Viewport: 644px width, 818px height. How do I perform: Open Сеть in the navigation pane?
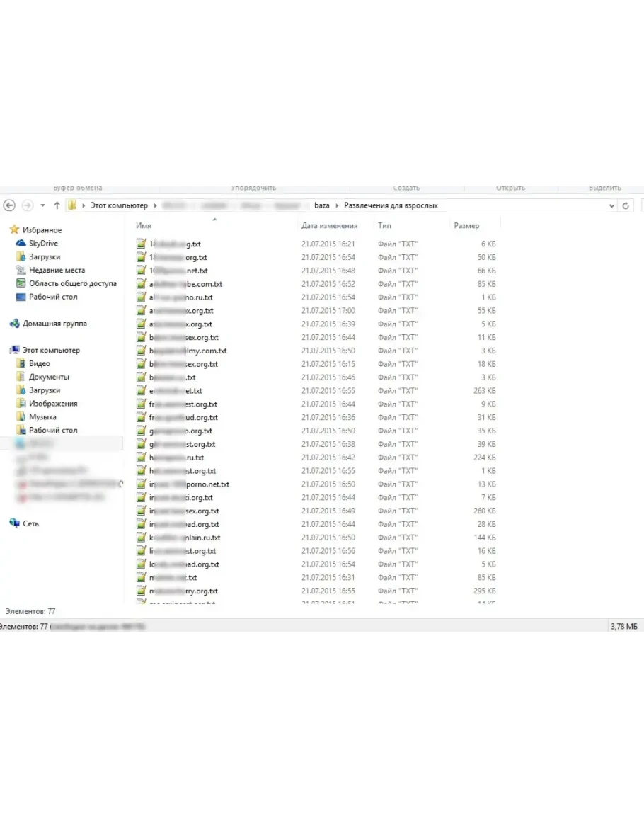click(30, 524)
